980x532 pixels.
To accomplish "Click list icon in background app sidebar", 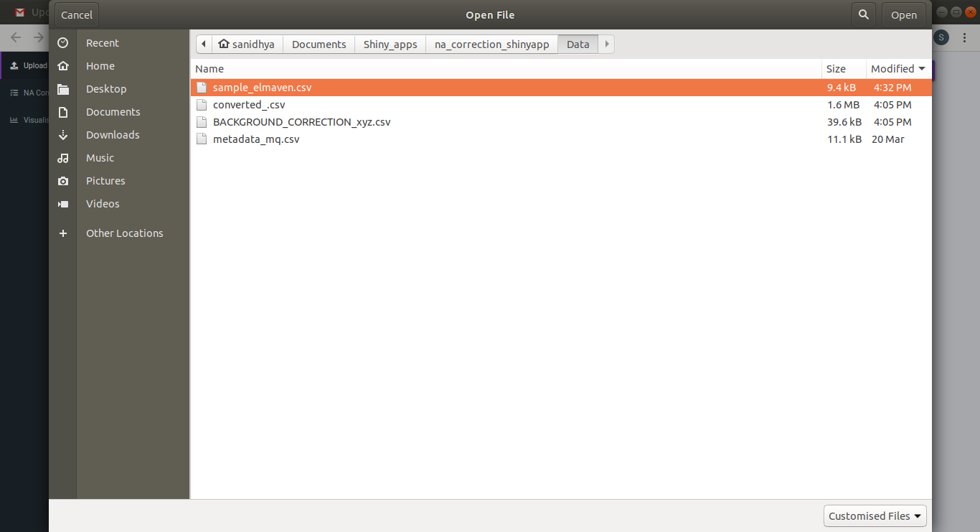I will tap(14, 93).
